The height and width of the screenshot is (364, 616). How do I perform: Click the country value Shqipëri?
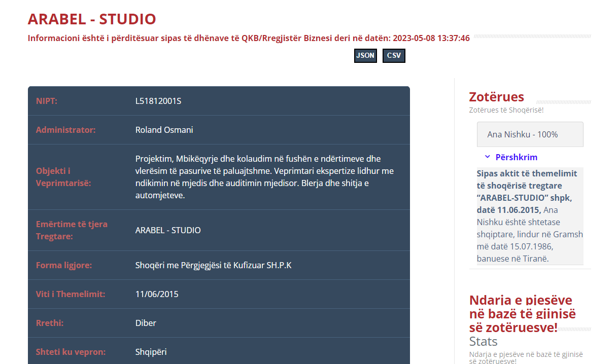tap(151, 352)
